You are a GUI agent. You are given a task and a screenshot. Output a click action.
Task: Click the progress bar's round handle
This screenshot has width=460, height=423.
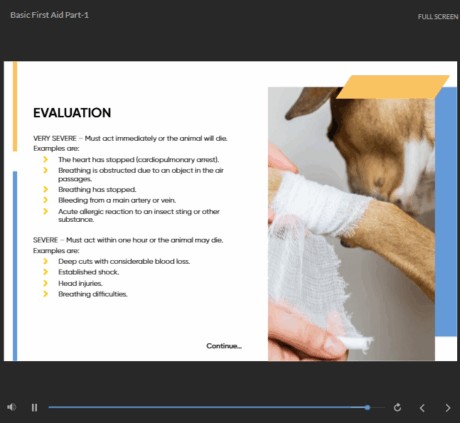click(x=367, y=407)
